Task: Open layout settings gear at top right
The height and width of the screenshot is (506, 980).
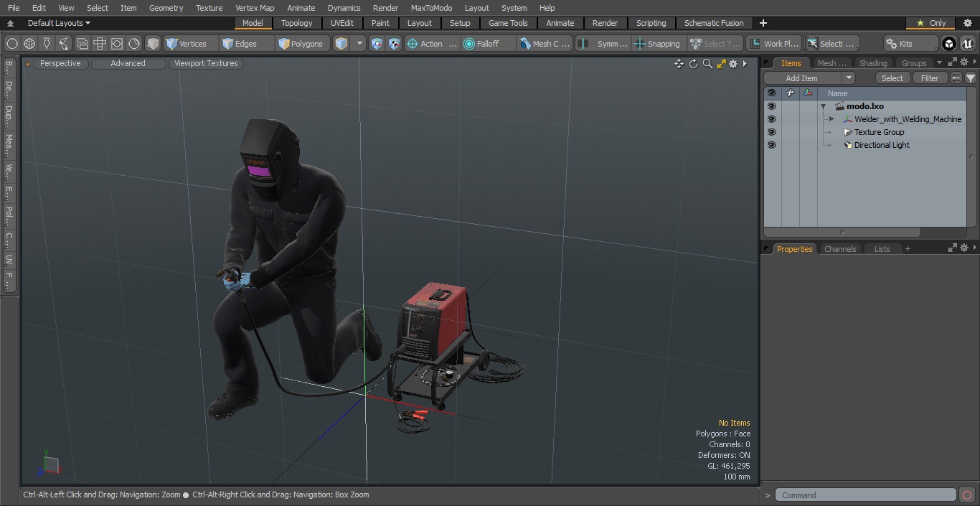Action: (967, 23)
